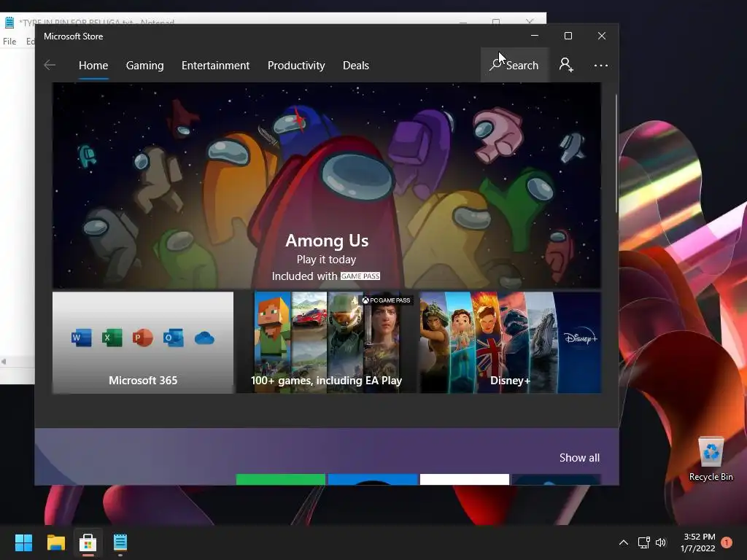Open the Microsoft 365 tile
747x560 pixels.
(143, 343)
